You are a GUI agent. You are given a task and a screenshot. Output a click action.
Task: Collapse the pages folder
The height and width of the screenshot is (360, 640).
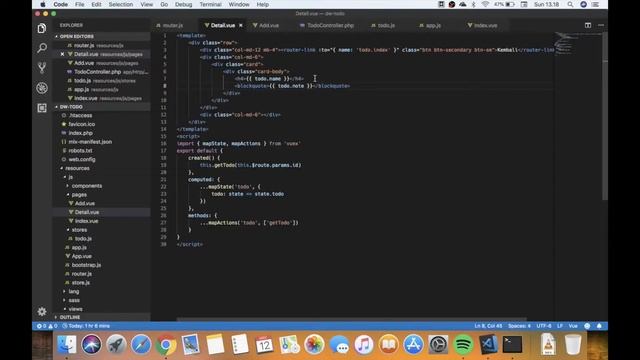79,195
